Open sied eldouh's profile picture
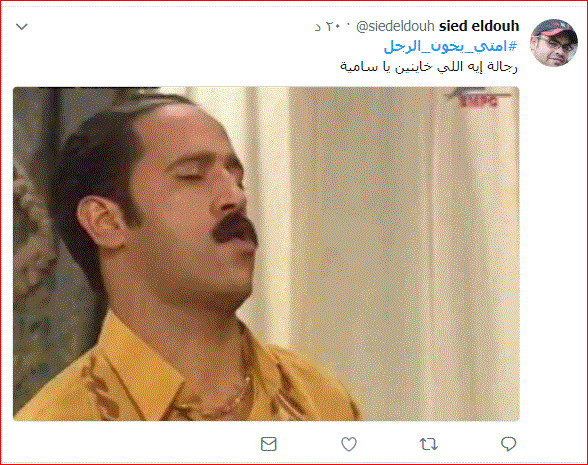 (x=554, y=43)
